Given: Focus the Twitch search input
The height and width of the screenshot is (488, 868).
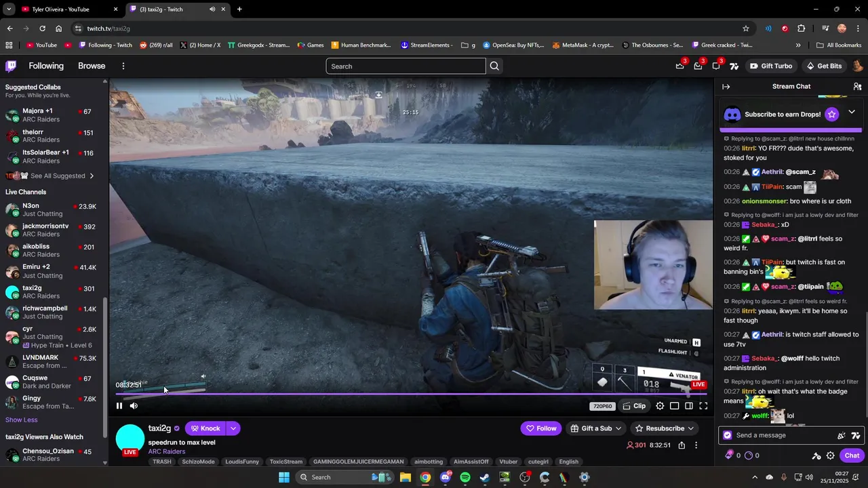Looking at the screenshot, I should click(x=406, y=66).
